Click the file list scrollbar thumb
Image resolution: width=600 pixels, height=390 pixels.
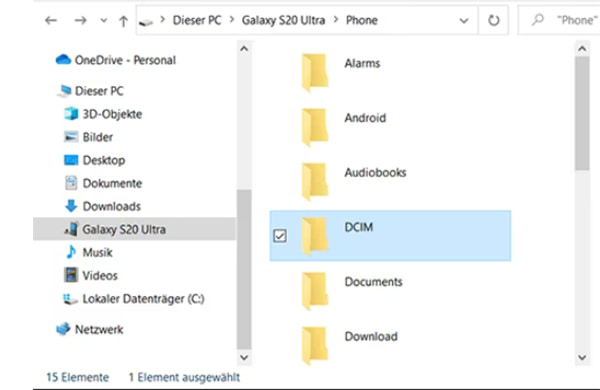[582, 114]
